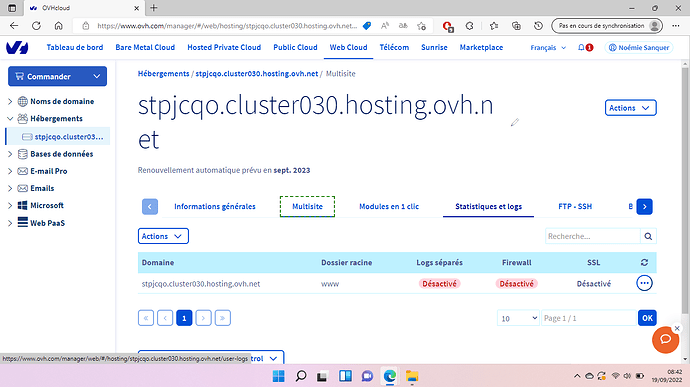Open the Commander dropdown
This screenshot has height=387, width=690.
pos(57,76)
